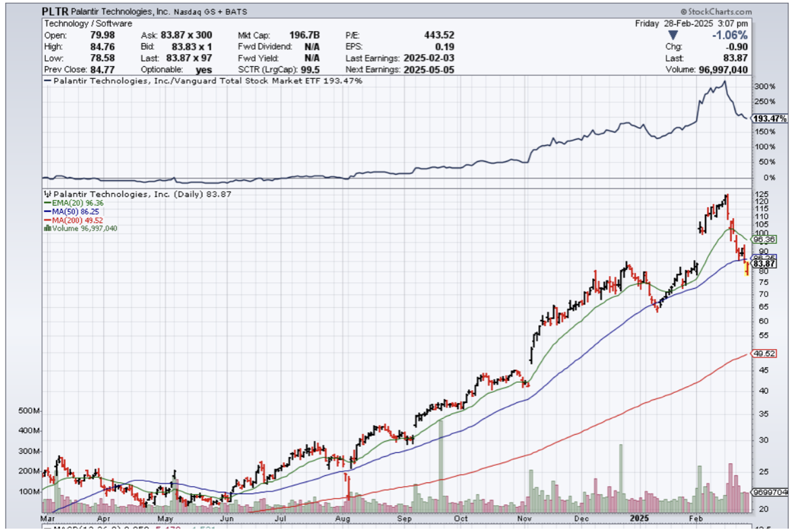Click the 125 label on price axis
The height and width of the screenshot is (532, 798).
tap(762, 194)
